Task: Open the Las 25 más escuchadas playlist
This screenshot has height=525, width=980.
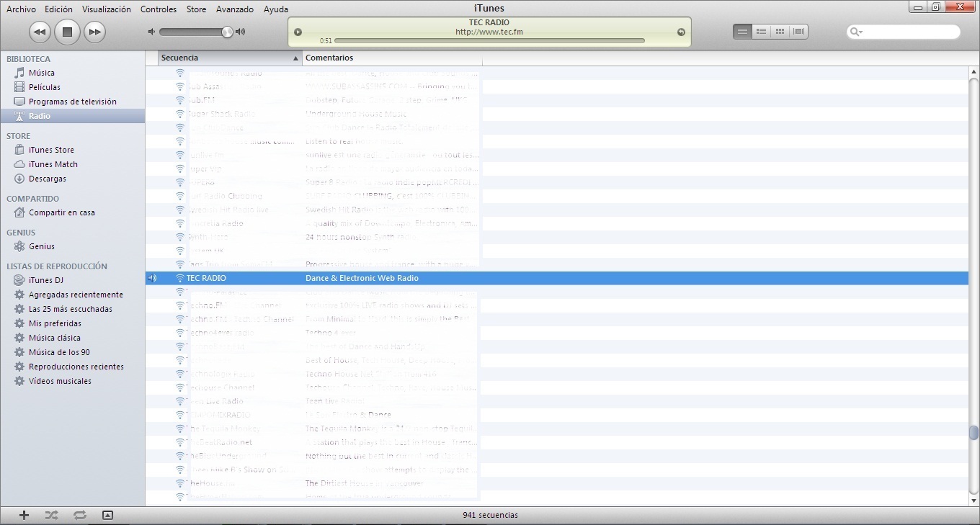Action: click(68, 308)
